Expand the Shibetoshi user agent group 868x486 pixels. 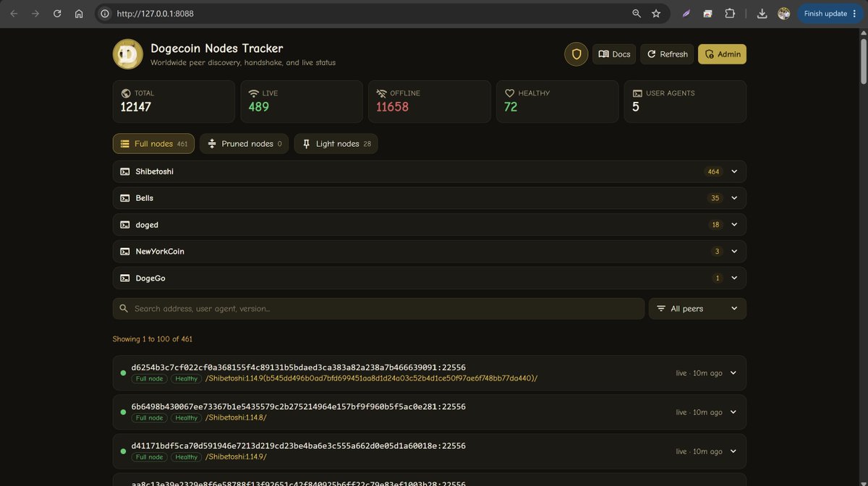(429, 171)
